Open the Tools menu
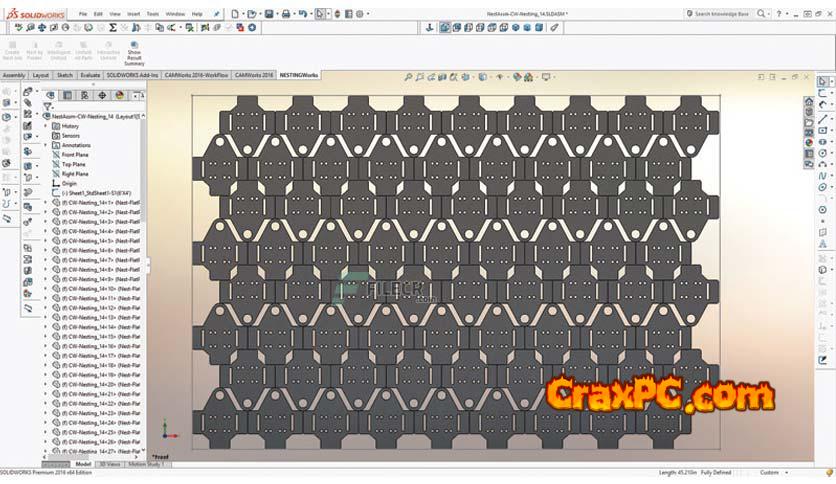836x484 pixels. [x=152, y=14]
